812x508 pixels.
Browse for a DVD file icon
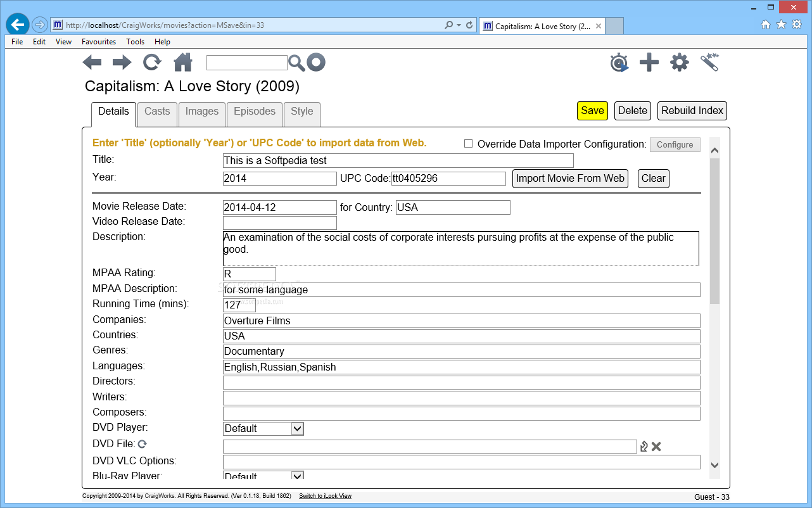click(x=644, y=447)
